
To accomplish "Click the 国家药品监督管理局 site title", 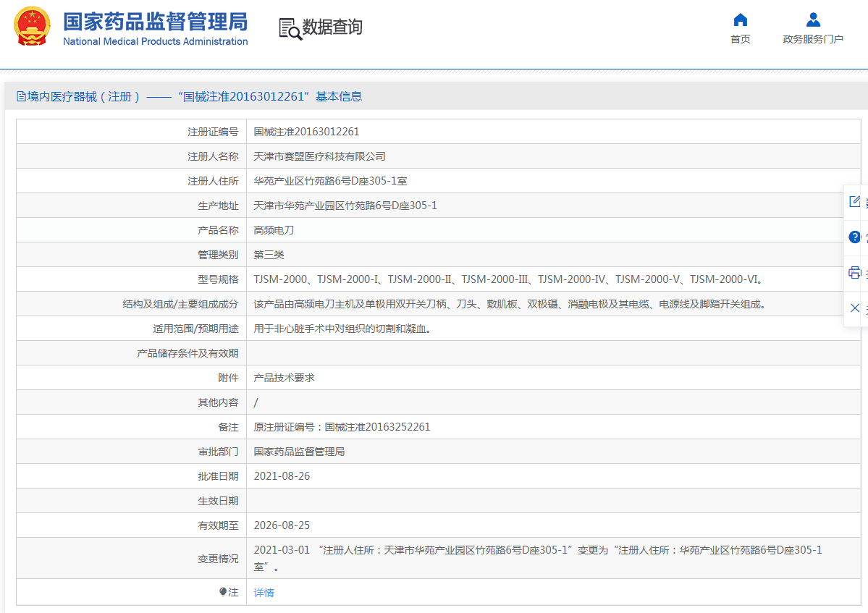I will [155, 21].
